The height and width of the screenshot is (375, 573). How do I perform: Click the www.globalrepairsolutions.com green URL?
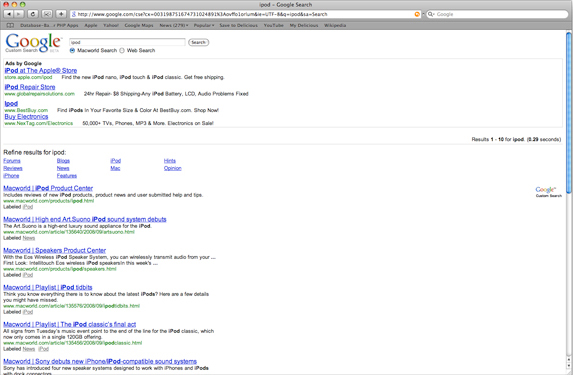pos(39,94)
